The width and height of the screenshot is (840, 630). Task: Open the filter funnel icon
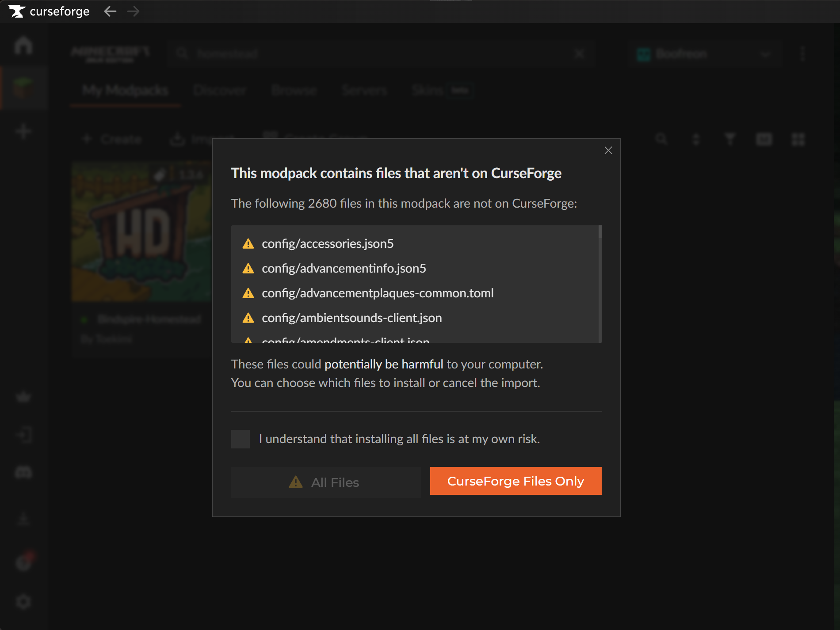pyautogui.click(x=730, y=139)
